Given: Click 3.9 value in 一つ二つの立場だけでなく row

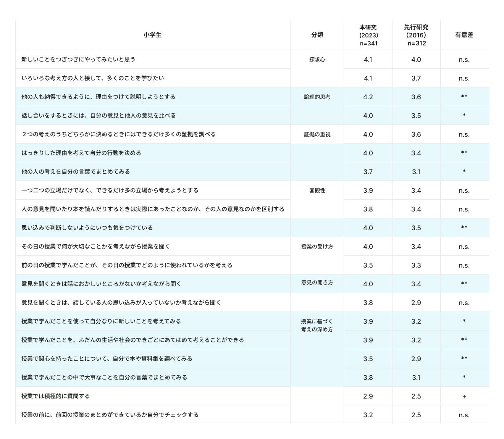Looking at the screenshot, I should pyautogui.click(x=368, y=190).
